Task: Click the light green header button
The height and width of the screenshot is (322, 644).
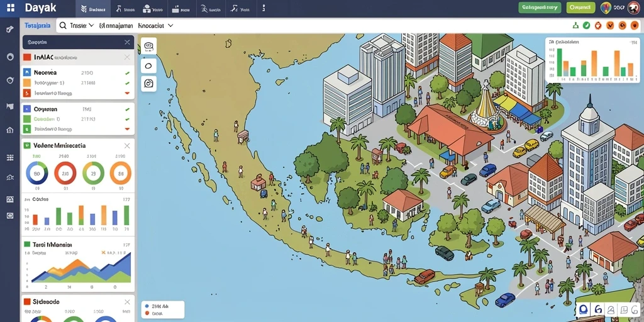Action: click(x=580, y=8)
